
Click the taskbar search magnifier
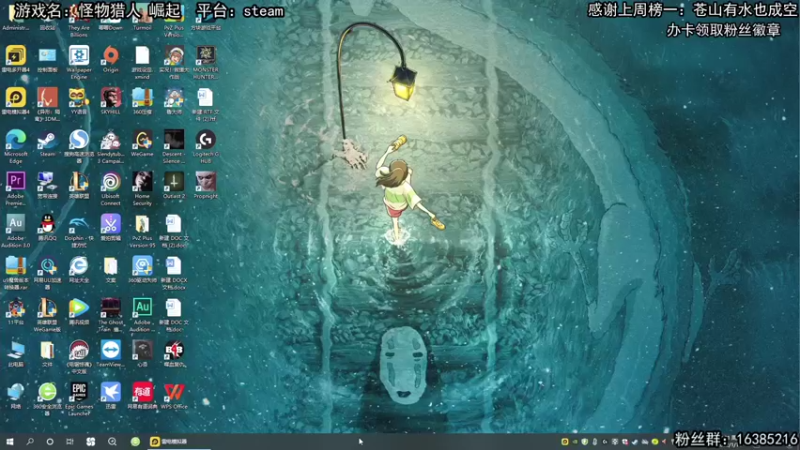pyautogui.click(x=30, y=441)
